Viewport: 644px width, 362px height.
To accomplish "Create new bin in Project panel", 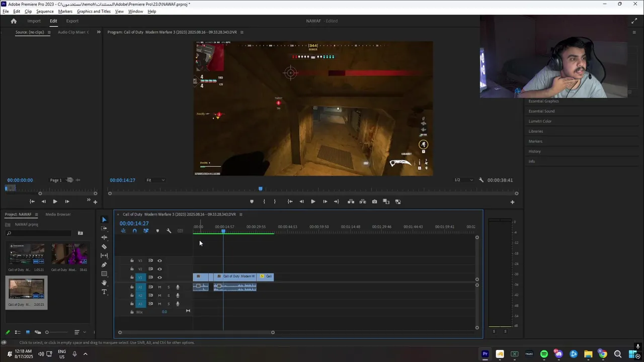I will [80, 233].
